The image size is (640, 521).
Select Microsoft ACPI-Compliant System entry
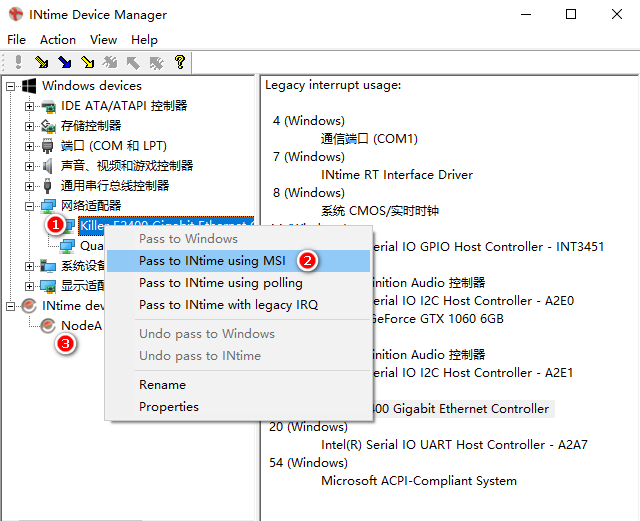point(419,481)
